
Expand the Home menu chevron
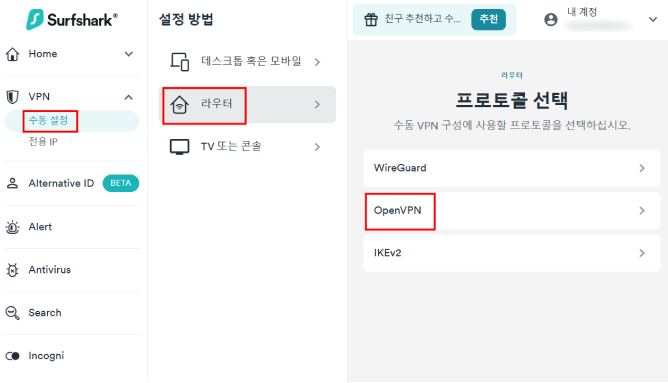(x=128, y=54)
